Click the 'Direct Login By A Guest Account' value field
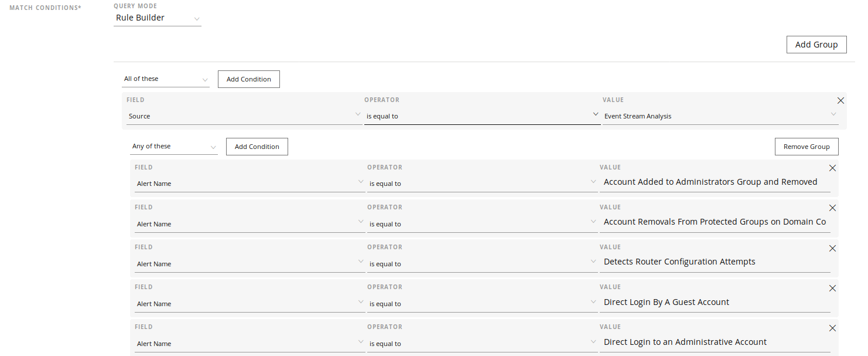The height and width of the screenshot is (356, 868). [x=715, y=302]
